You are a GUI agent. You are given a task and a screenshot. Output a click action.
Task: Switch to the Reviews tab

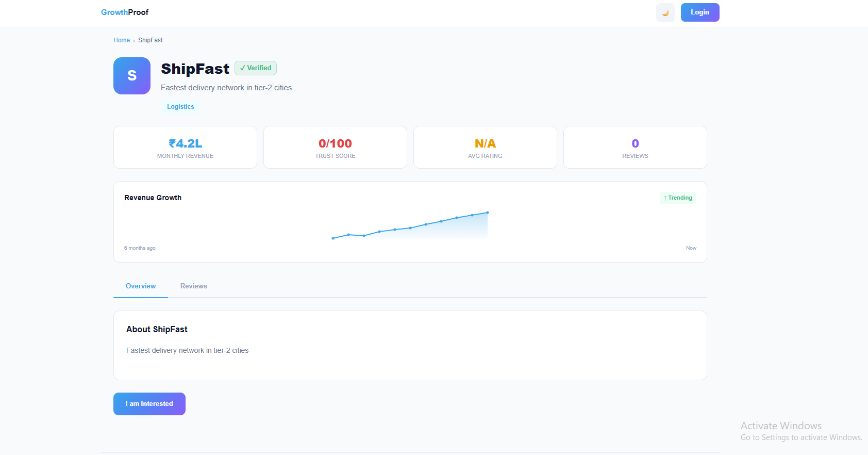[x=194, y=286]
